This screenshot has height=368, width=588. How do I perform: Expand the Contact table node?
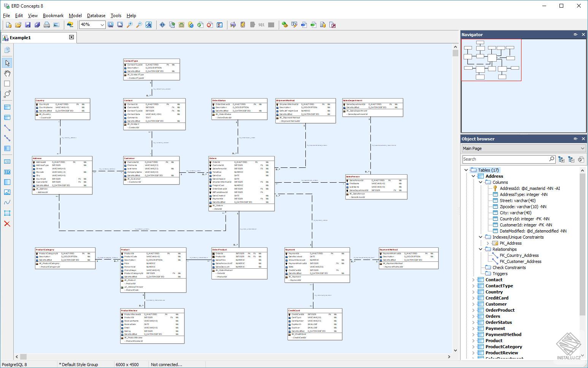pos(473,280)
